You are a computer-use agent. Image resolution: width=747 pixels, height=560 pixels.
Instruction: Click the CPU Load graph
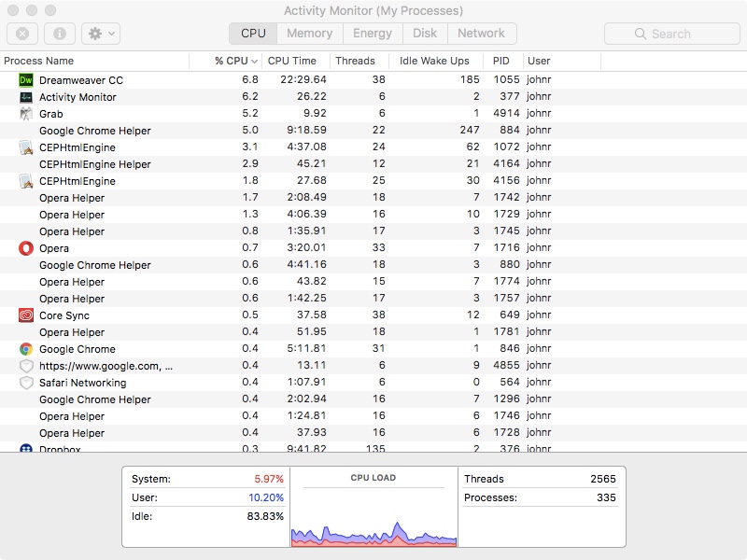click(373, 515)
